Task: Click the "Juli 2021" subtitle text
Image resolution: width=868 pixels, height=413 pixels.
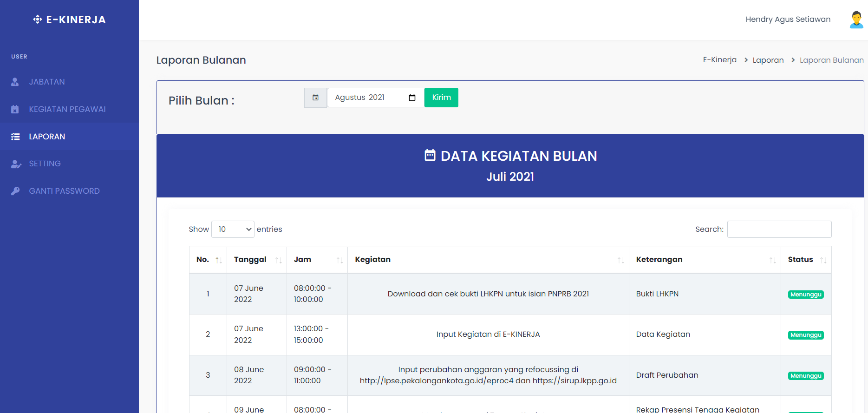Action: [x=510, y=177]
